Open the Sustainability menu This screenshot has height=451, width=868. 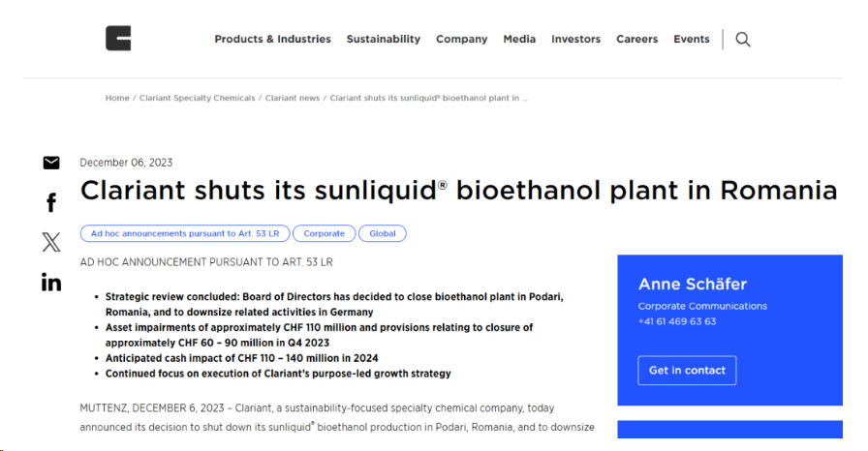pos(383,40)
